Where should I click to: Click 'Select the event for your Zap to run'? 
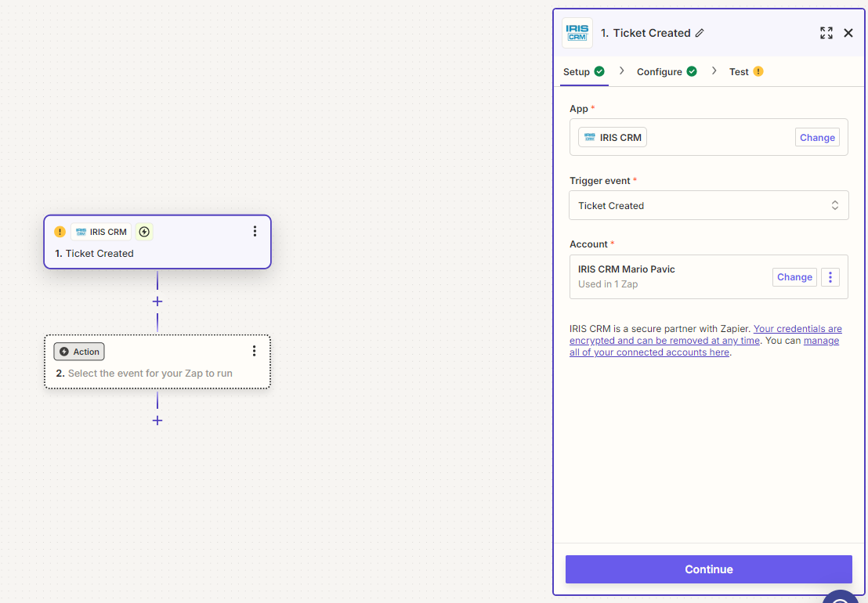point(150,374)
